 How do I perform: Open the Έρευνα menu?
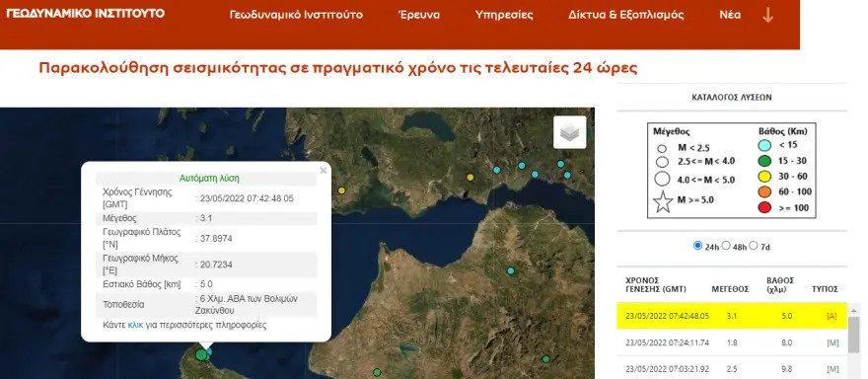[419, 15]
